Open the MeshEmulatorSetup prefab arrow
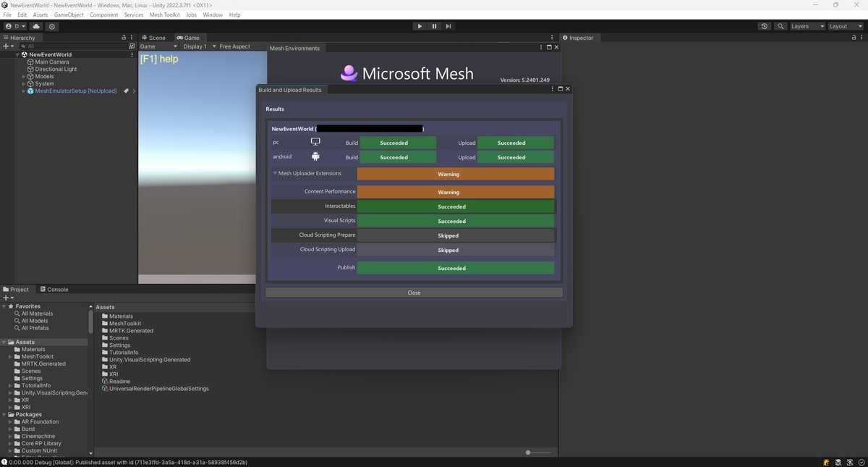Viewport: 868px width, 467px height. point(134,91)
